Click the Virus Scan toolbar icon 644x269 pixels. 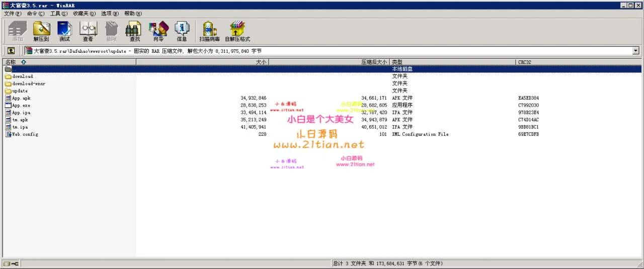[x=209, y=31]
